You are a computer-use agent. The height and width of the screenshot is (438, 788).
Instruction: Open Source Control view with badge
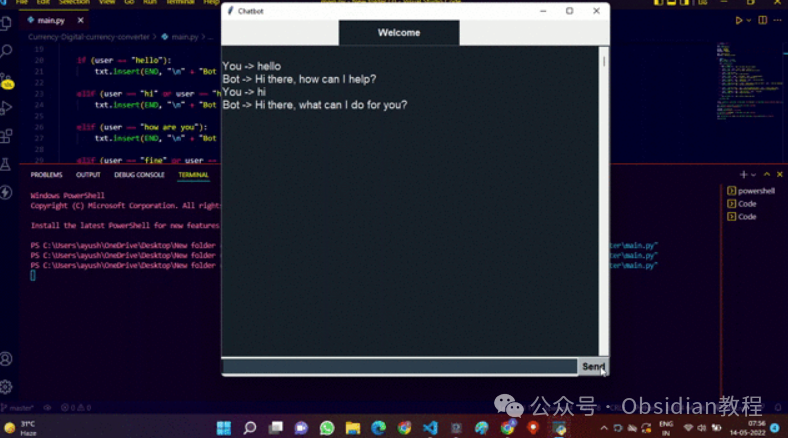7,80
